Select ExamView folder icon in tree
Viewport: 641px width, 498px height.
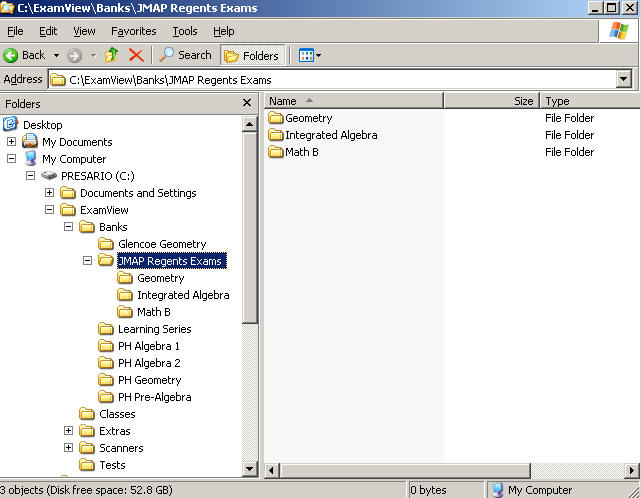68,210
